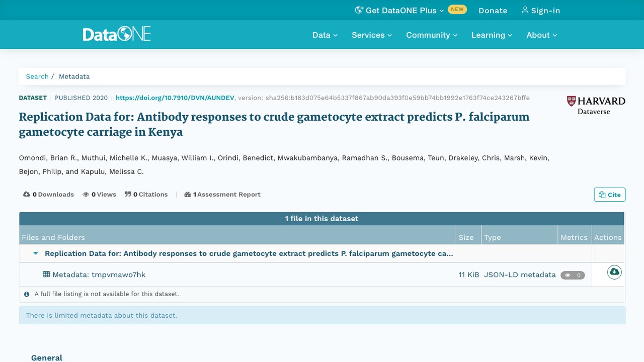Click the 1 file in this dataset header
The image size is (644, 362).
[322, 219]
